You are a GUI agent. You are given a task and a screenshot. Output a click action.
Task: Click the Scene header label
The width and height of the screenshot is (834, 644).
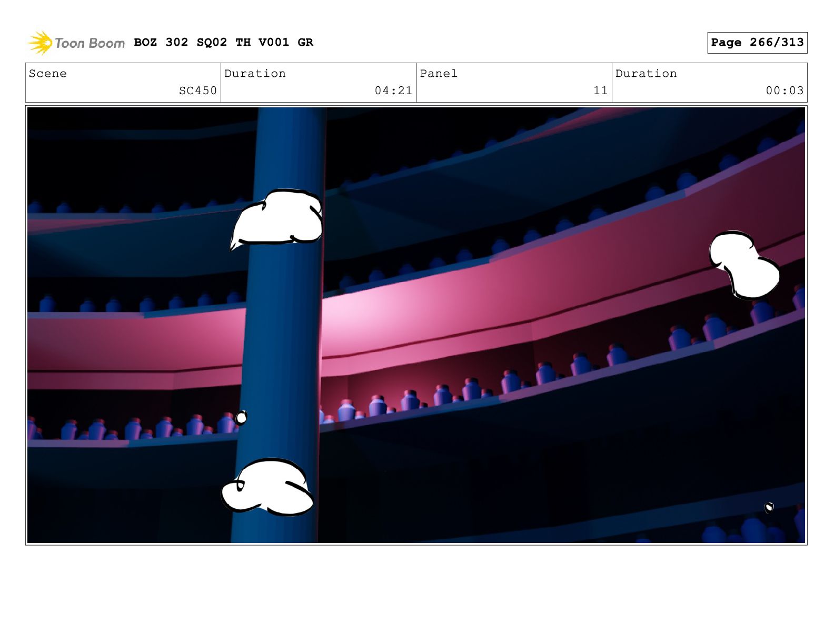point(48,74)
